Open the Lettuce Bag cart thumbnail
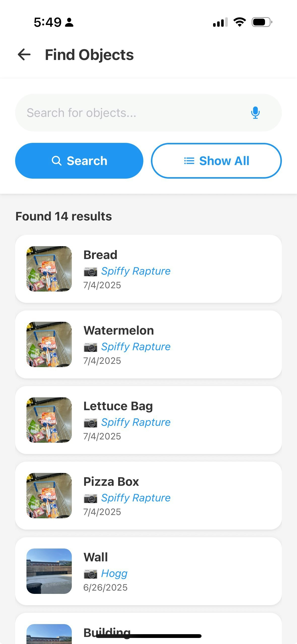The width and height of the screenshot is (297, 644). point(49,420)
